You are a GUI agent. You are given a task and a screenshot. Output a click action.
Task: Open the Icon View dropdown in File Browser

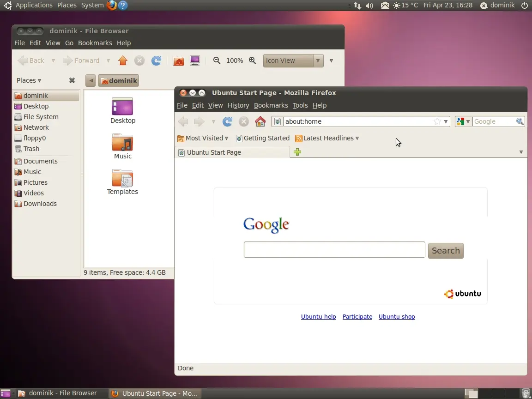[x=293, y=61]
